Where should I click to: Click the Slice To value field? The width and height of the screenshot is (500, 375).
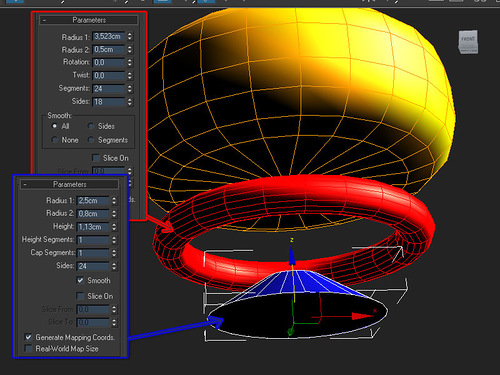(x=93, y=322)
